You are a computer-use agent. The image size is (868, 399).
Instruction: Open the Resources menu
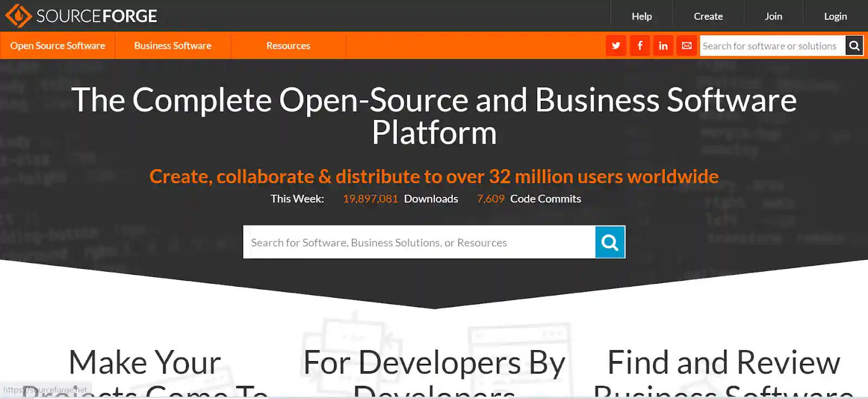click(288, 46)
